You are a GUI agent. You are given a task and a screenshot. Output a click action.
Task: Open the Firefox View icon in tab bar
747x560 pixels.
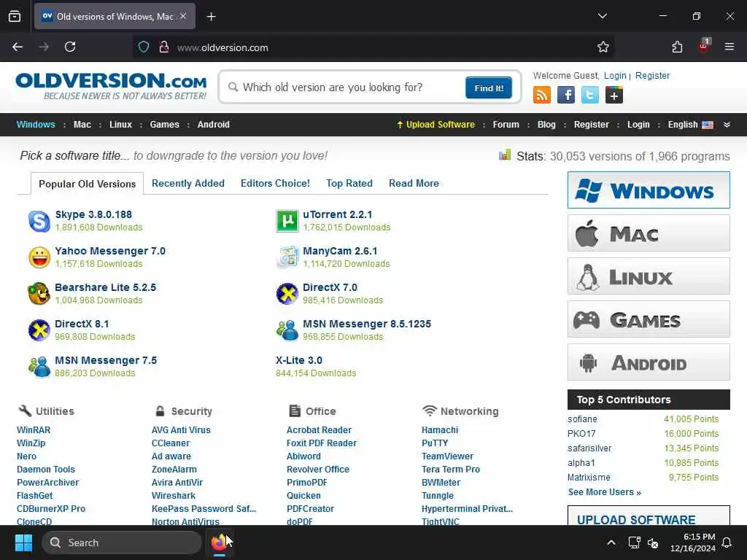[x=15, y=16]
